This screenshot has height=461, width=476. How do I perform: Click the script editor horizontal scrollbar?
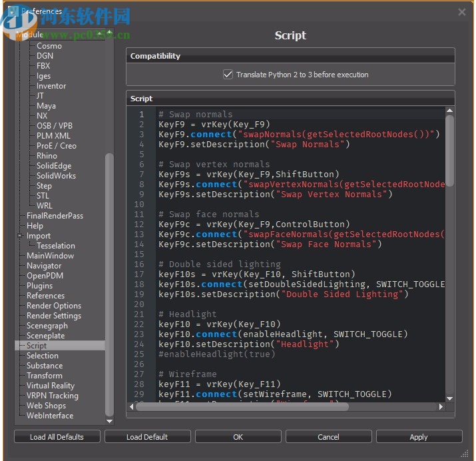(x=266, y=407)
